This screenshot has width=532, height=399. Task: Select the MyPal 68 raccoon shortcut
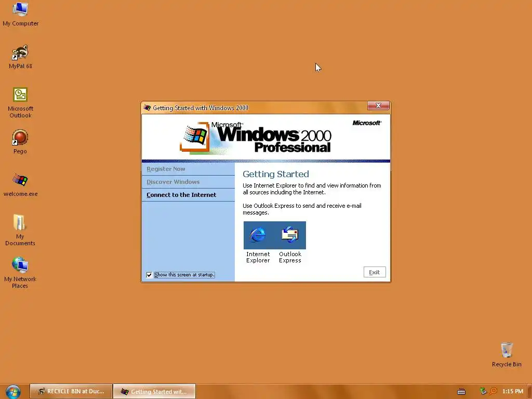pos(20,57)
